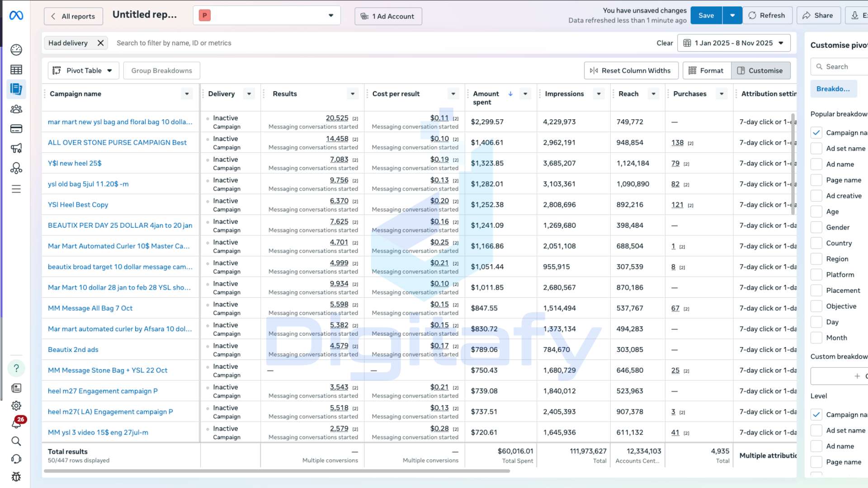The width and height of the screenshot is (868, 488).
Task: Open the support headset icon
Action: tap(16, 459)
